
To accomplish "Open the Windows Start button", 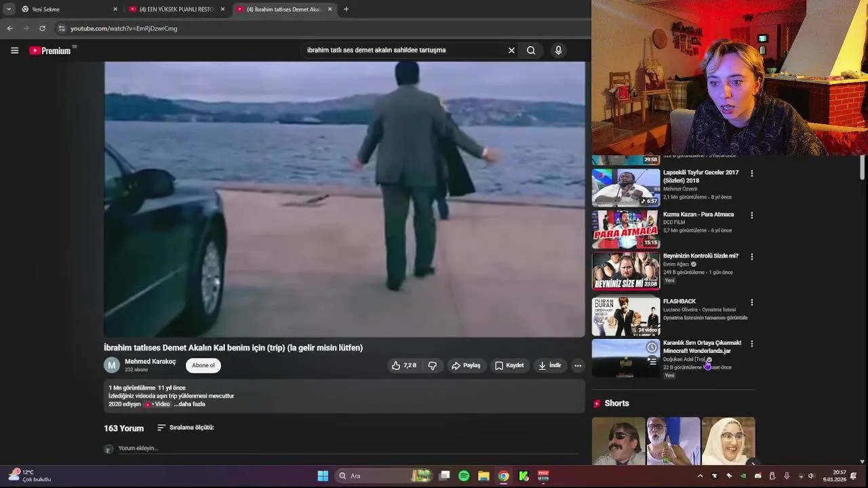I will 323,476.
